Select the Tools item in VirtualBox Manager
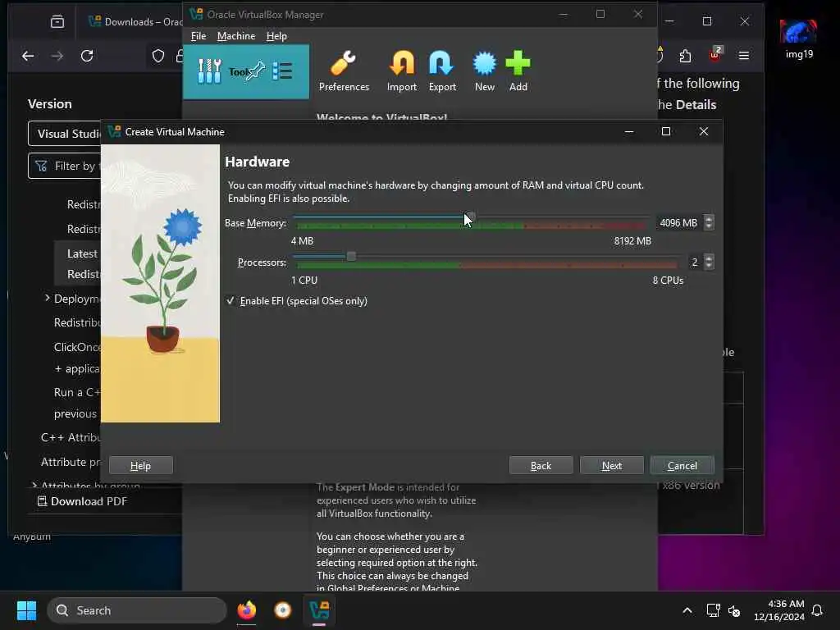The width and height of the screenshot is (840, 630). [246, 71]
